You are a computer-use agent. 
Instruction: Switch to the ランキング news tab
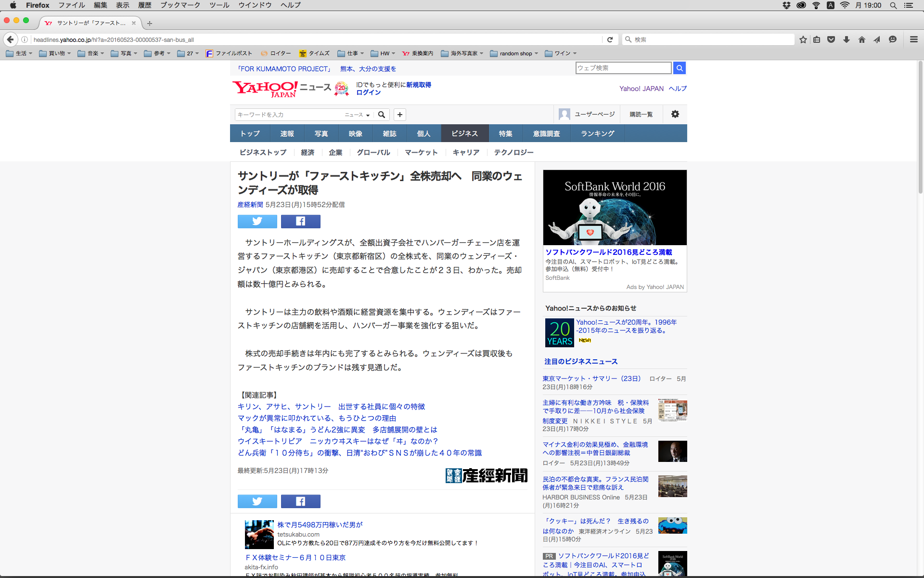[597, 133]
